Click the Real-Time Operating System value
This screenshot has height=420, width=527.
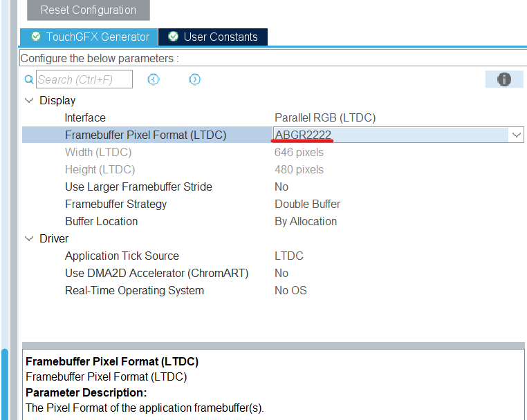click(x=290, y=291)
